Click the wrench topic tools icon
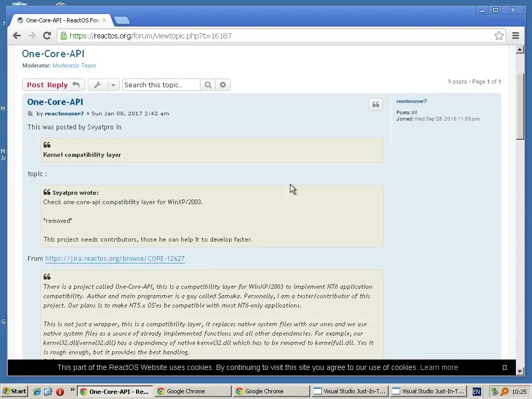532x399 pixels. 98,85
